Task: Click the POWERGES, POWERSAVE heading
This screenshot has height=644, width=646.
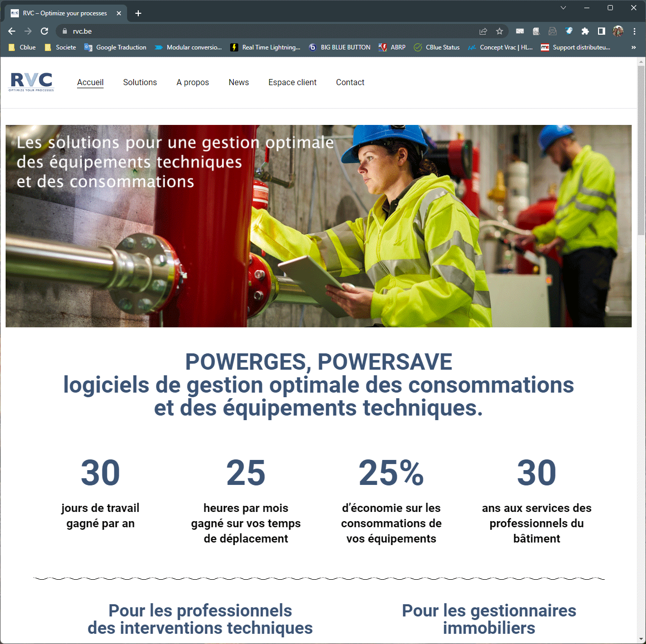Action: pyautogui.click(x=318, y=362)
